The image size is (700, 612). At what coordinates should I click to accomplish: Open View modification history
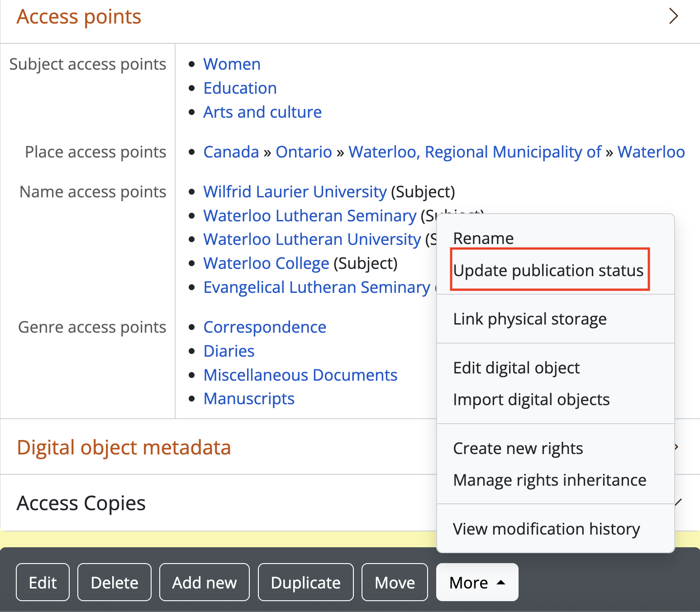[x=546, y=529]
